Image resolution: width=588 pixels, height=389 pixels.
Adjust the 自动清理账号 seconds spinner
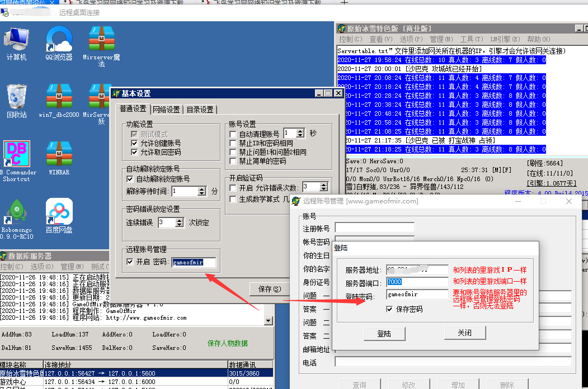300,133
